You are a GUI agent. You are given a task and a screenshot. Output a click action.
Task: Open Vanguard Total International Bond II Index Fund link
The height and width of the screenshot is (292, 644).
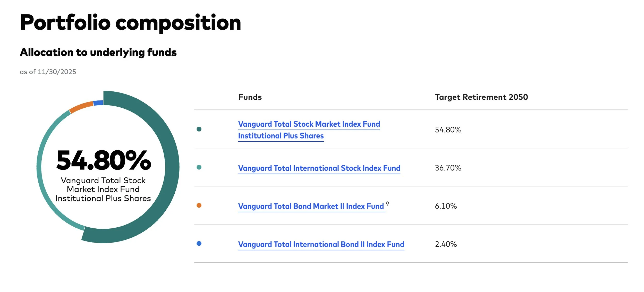pos(321,245)
